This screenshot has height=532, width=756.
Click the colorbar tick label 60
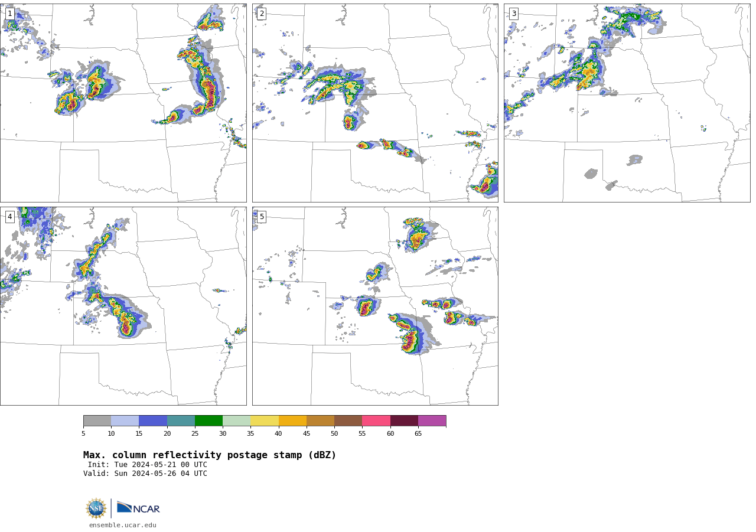pyautogui.click(x=390, y=434)
